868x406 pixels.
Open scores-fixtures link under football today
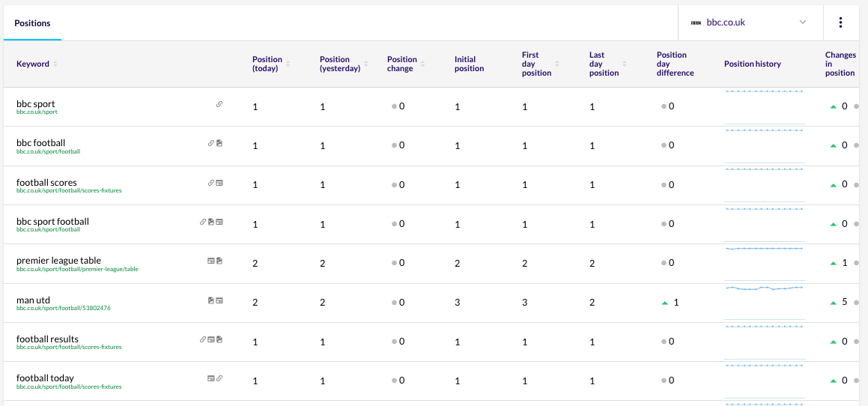[69, 387]
